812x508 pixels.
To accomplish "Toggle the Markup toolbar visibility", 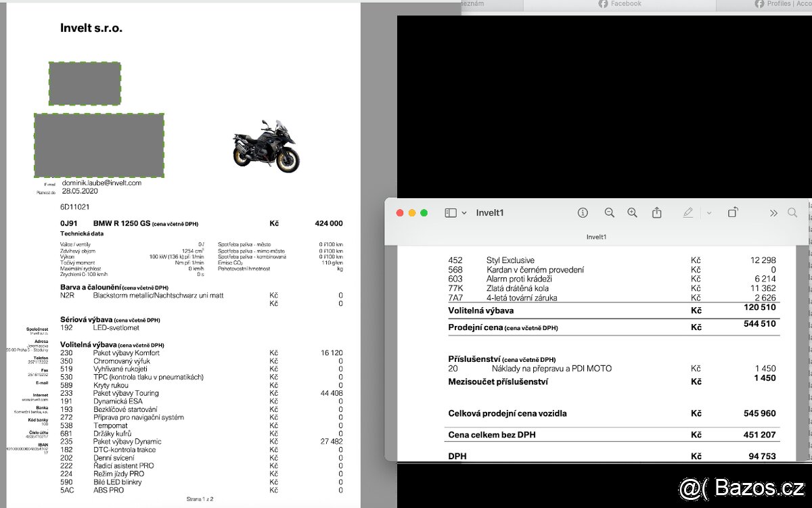I will point(687,212).
